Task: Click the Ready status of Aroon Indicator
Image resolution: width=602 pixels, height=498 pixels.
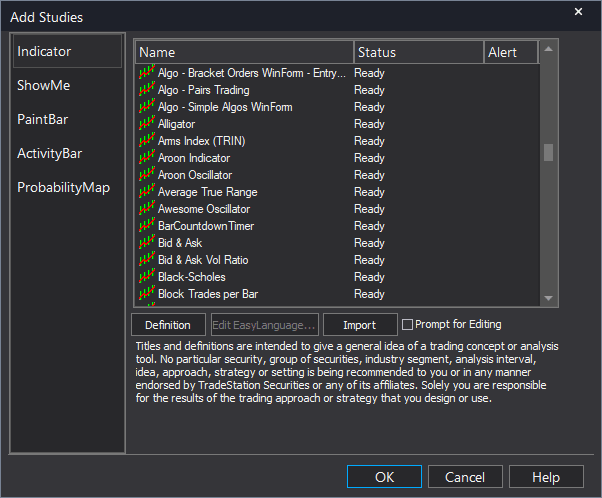Action: tap(369, 158)
